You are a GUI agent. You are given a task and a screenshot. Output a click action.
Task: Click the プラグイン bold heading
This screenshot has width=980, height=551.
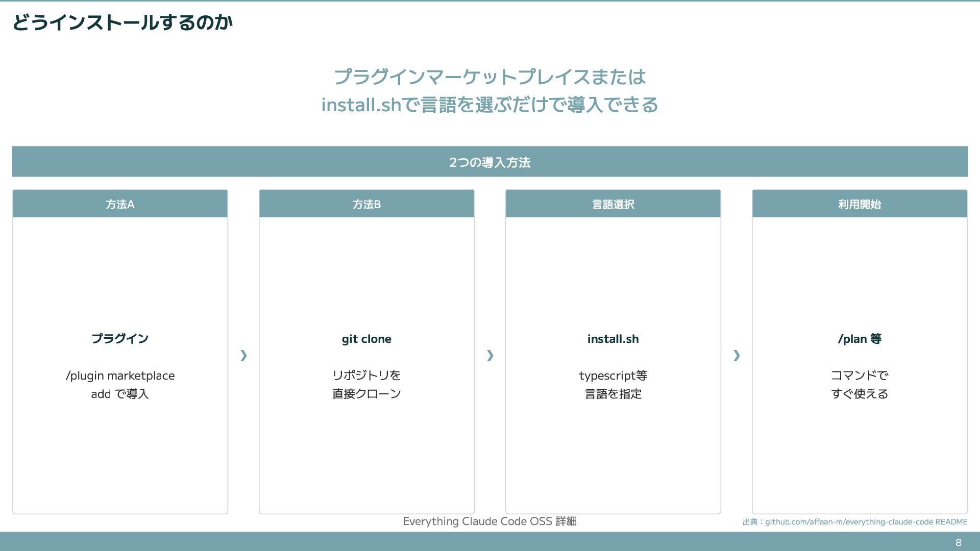point(120,339)
